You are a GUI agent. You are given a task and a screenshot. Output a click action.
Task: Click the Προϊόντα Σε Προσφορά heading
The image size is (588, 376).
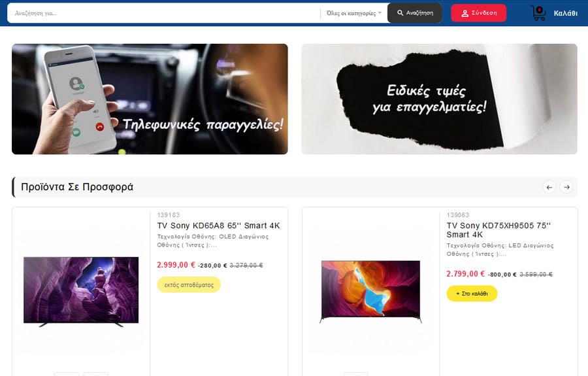click(x=77, y=187)
